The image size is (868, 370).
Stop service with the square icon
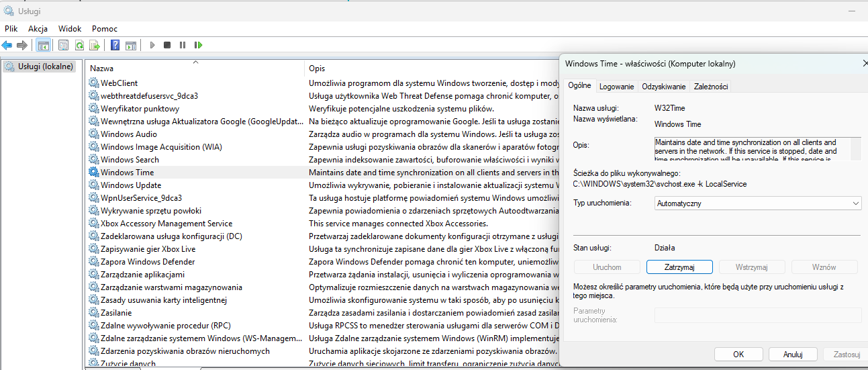tap(167, 45)
